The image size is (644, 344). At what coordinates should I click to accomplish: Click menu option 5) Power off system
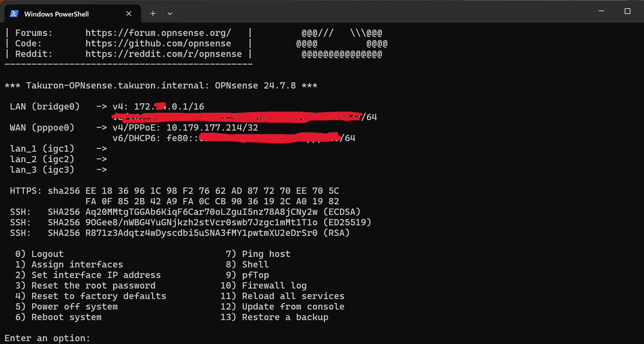click(67, 307)
